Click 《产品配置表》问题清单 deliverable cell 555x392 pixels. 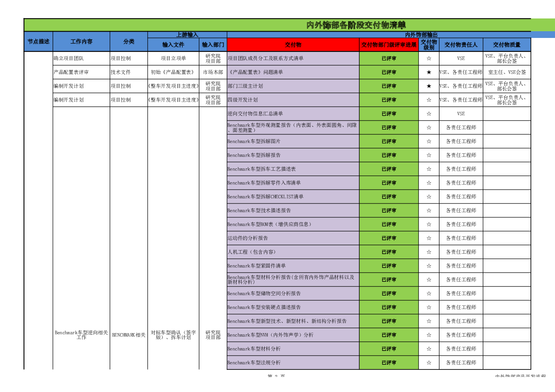point(293,72)
